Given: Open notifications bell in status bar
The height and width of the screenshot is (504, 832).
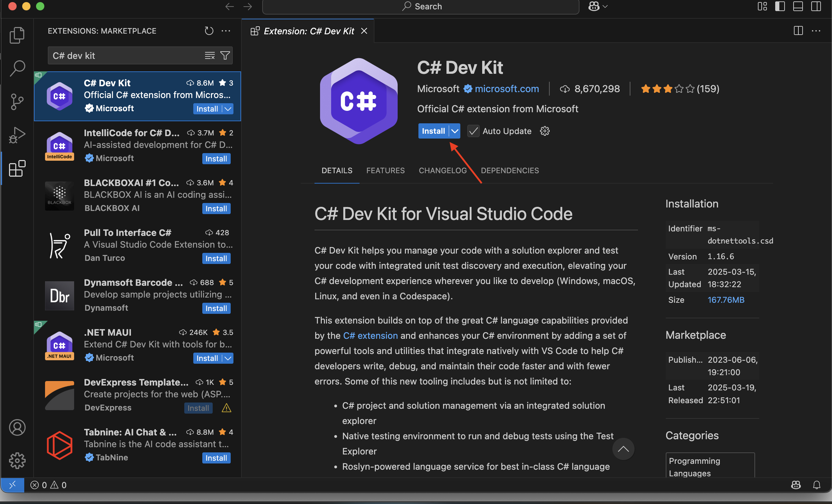Looking at the screenshot, I should [817, 485].
